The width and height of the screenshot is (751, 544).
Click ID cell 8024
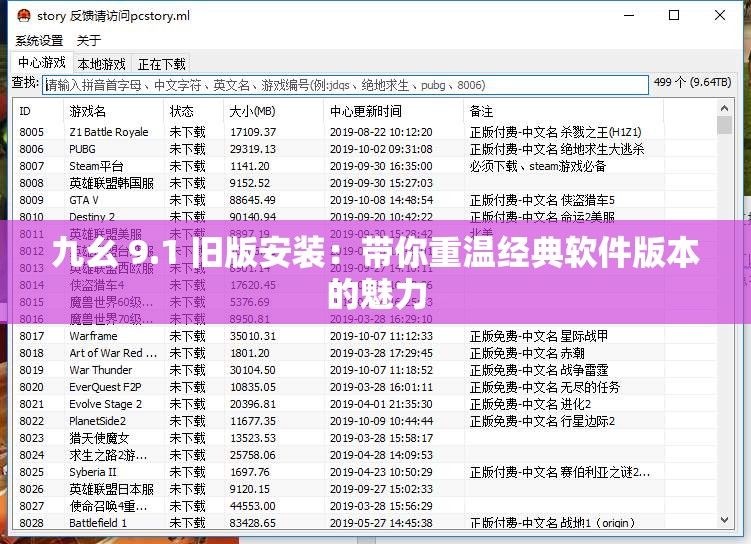[32, 455]
